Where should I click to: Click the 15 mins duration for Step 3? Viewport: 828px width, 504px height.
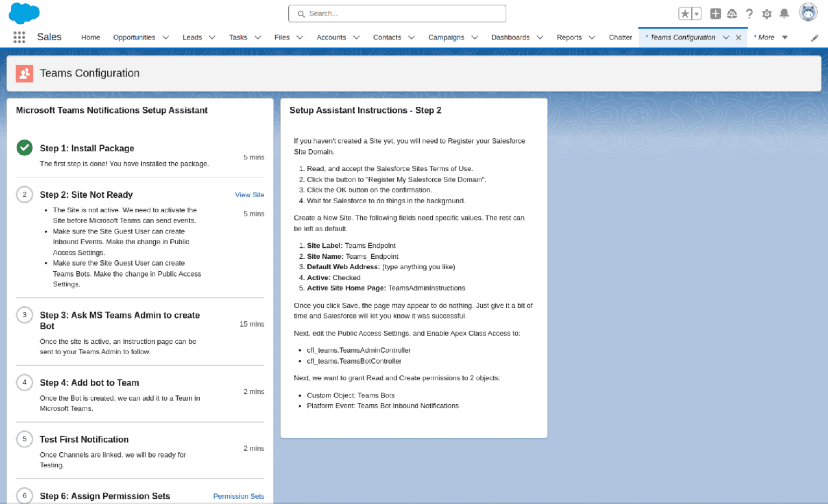pyautogui.click(x=252, y=324)
